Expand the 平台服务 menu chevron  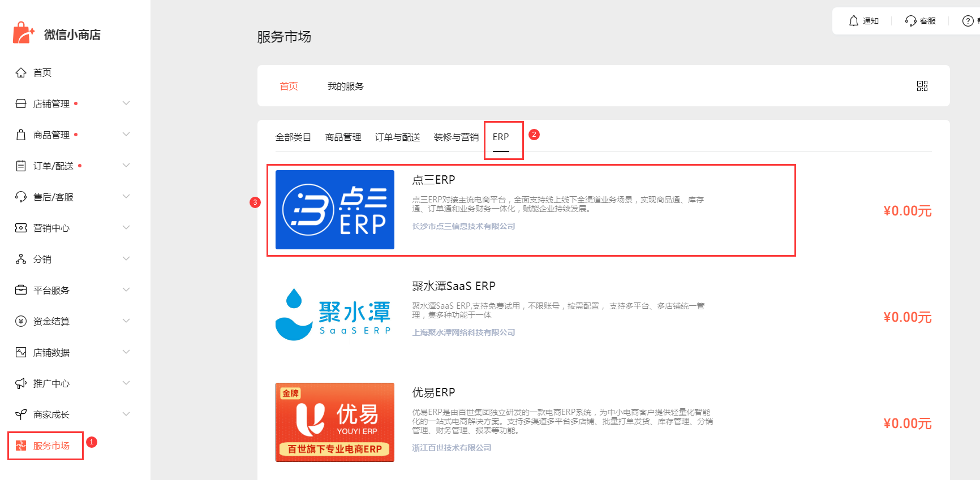click(126, 289)
